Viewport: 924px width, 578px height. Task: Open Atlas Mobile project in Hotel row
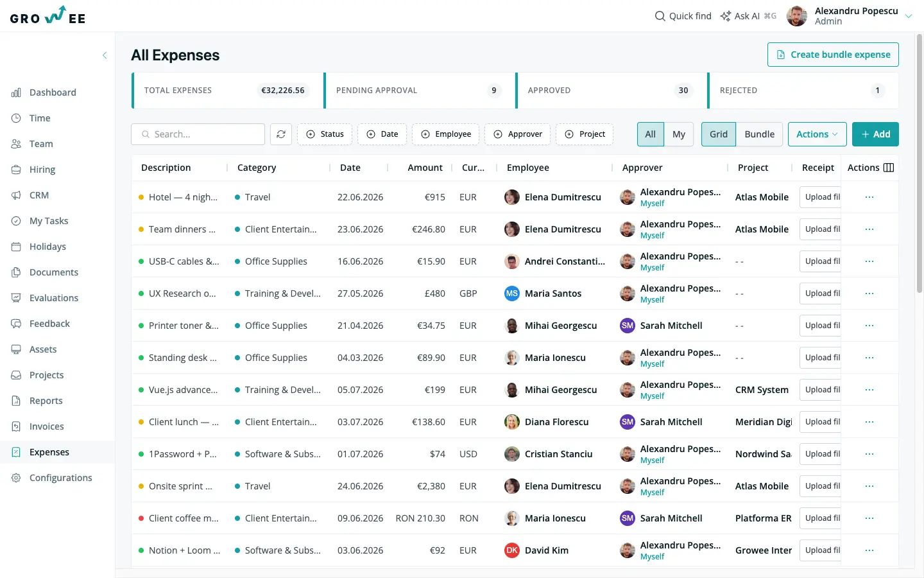pos(762,197)
